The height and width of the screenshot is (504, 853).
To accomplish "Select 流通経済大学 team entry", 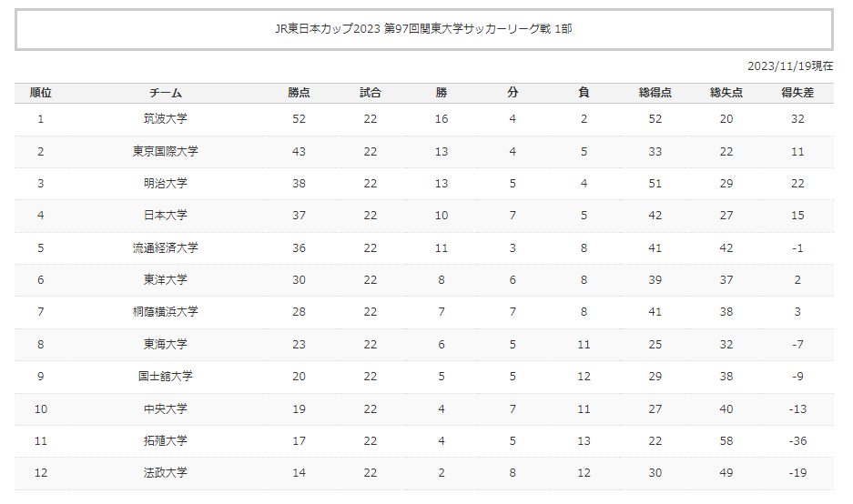I will point(166,248).
